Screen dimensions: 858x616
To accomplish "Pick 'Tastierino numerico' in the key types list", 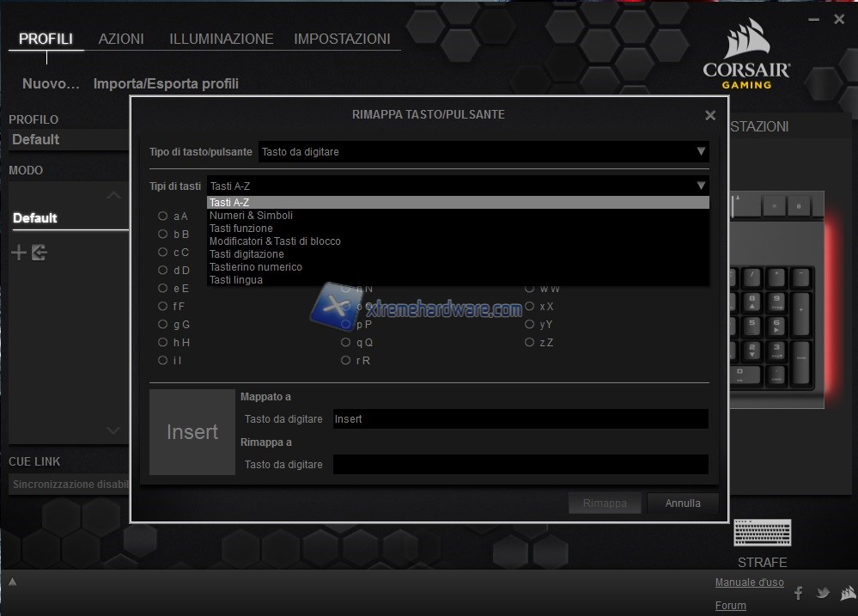I will [256, 267].
